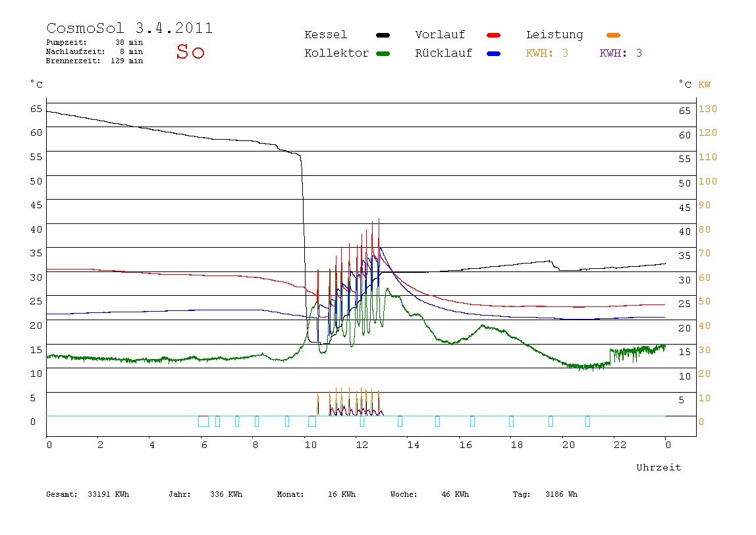The image size is (756, 535).
Task: Click the orange KWH: 3 value
Action: [x=547, y=53]
